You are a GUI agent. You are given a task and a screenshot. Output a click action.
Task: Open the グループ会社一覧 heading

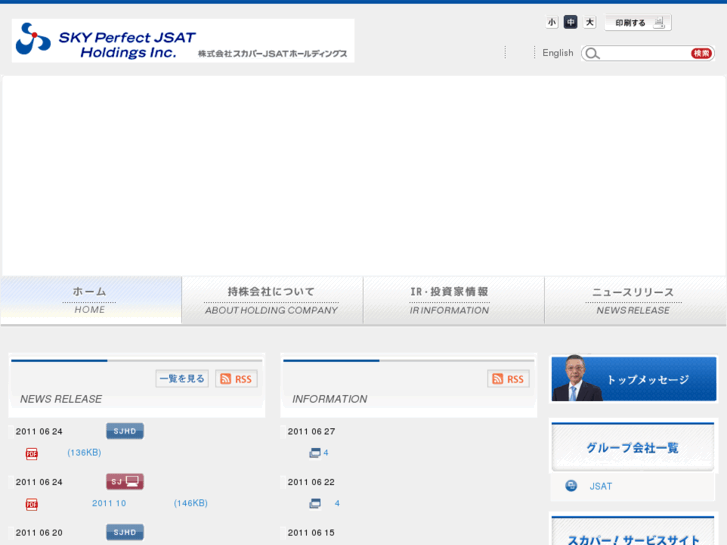(x=633, y=448)
